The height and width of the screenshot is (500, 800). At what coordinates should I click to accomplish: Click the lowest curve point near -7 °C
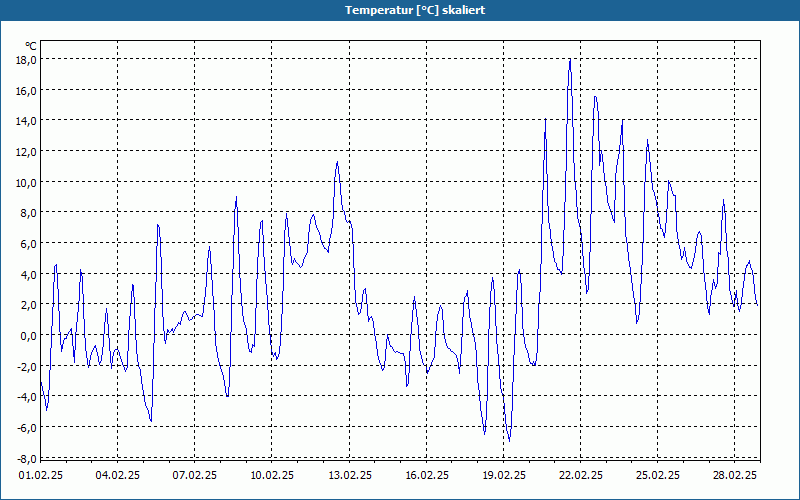point(509,441)
